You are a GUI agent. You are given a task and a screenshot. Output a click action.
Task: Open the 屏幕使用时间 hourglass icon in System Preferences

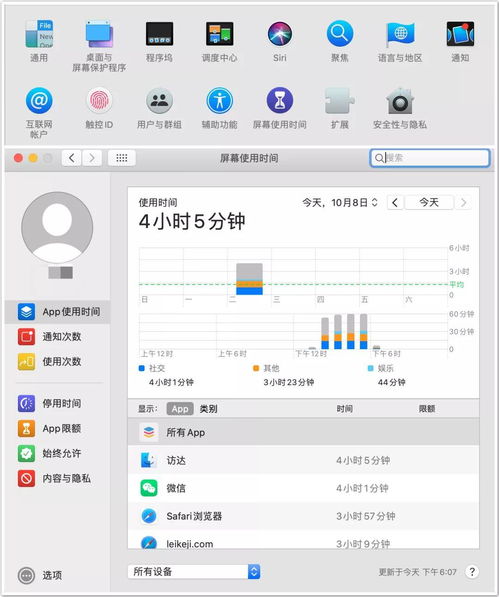tap(280, 101)
